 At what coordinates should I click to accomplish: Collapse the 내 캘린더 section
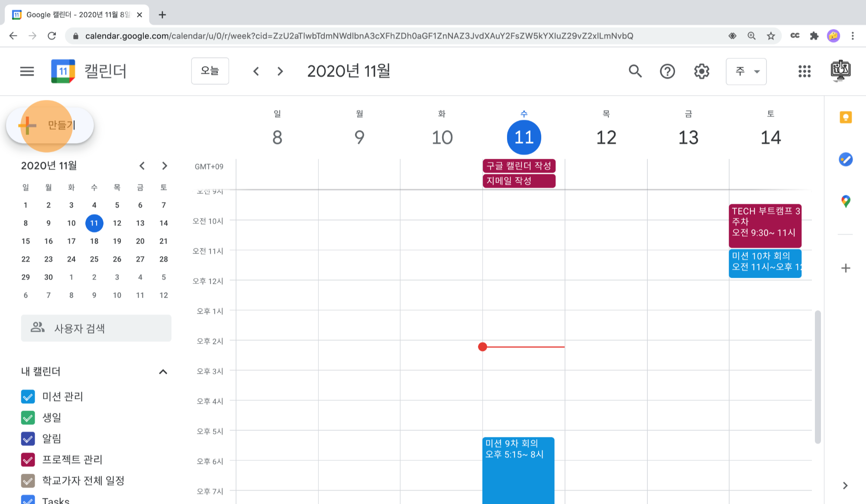[163, 372]
